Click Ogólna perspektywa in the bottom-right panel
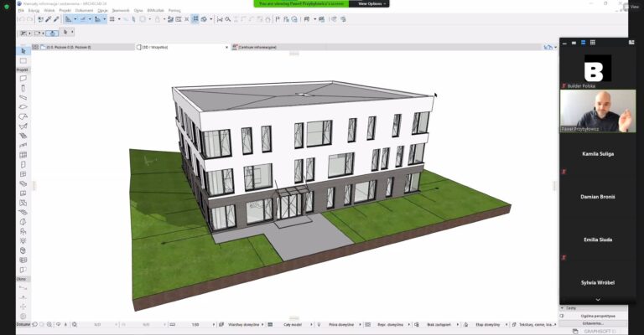644x335 pixels. coord(598,316)
